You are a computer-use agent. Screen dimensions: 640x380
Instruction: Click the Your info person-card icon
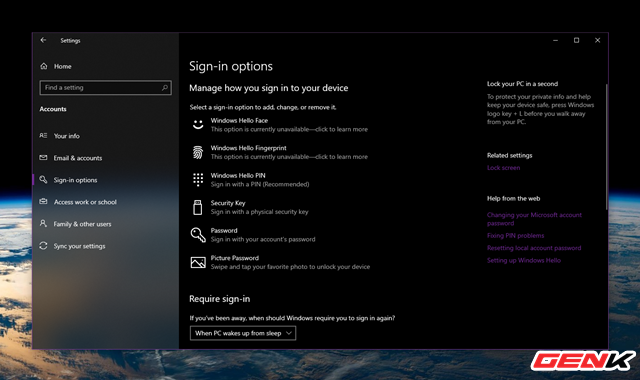[43, 136]
